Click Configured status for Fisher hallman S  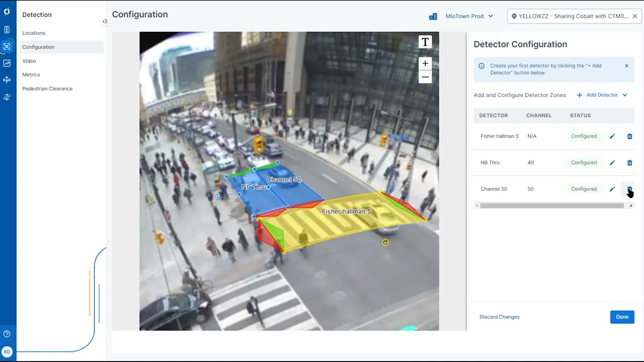pos(584,136)
